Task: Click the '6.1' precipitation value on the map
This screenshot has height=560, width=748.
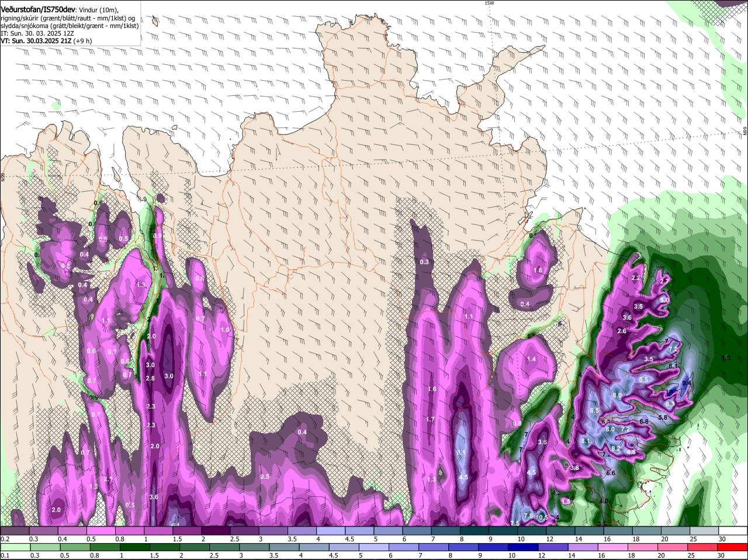Action: (673, 366)
